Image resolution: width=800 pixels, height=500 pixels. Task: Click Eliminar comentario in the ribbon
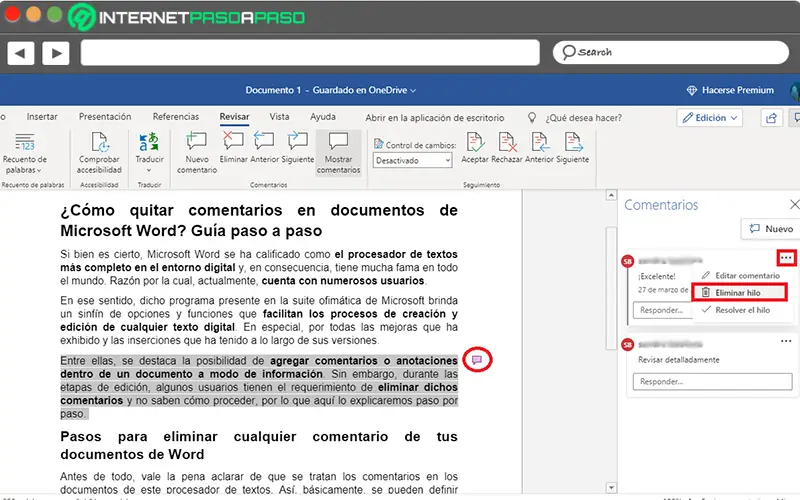click(x=233, y=142)
